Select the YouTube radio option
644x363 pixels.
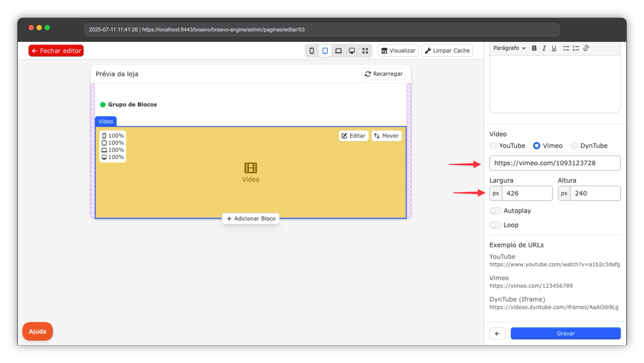tap(493, 146)
